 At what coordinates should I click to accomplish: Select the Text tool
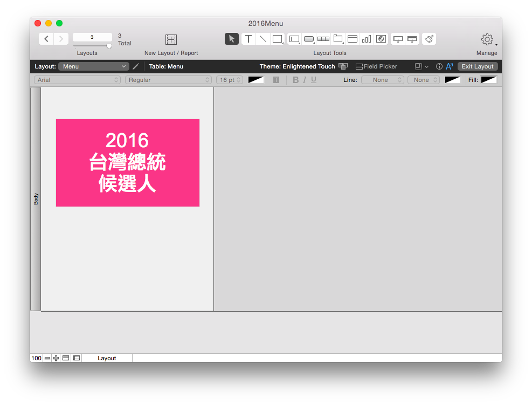click(248, 38)
